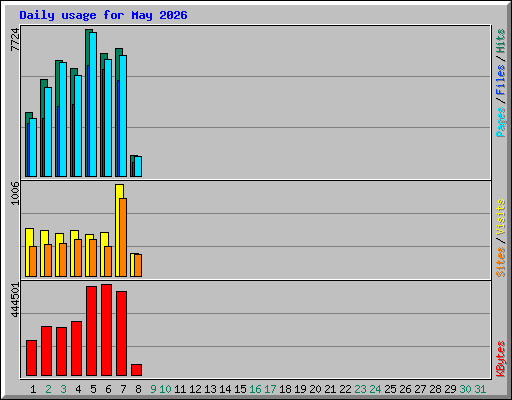The image size is (512, 400).
Task: Click the Pages legend label
Action: (500, 122)
